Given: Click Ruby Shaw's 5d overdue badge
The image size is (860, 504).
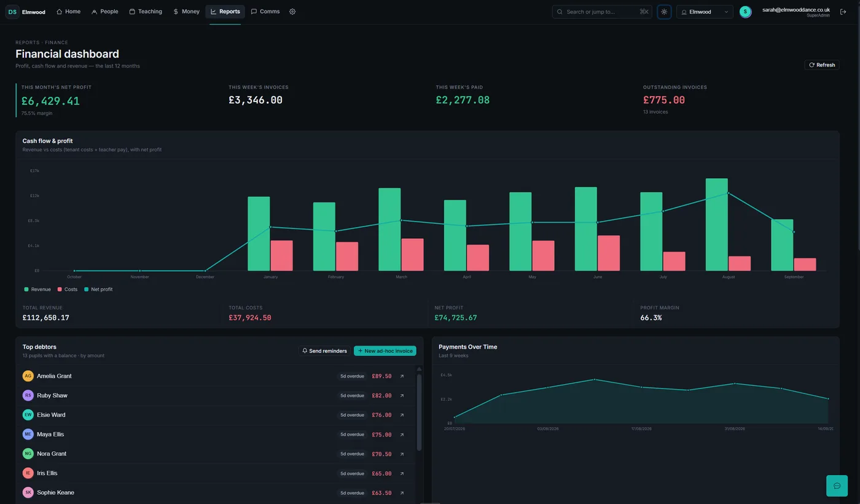Looking at the screenshot, I should [352, 396].
